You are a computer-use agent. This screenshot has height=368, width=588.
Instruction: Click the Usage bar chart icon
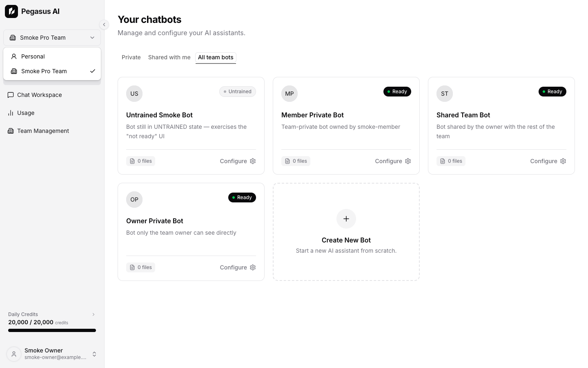tap(11, 113)
